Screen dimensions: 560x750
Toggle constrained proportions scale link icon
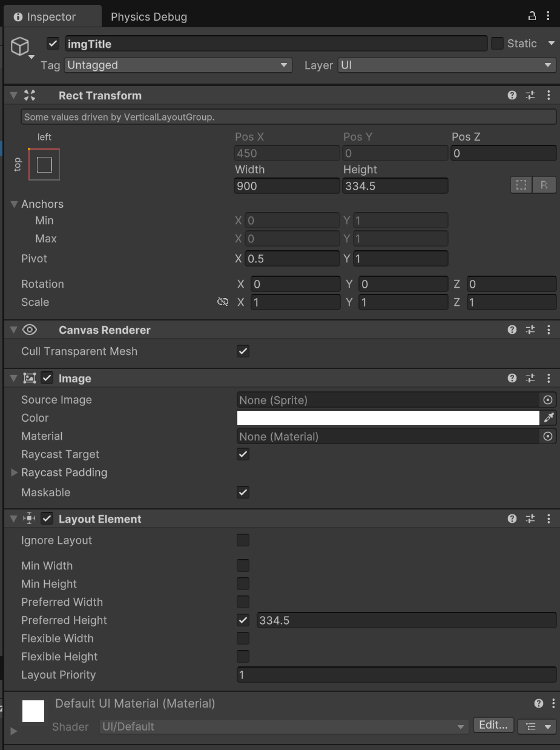click(x=223, y=302)
